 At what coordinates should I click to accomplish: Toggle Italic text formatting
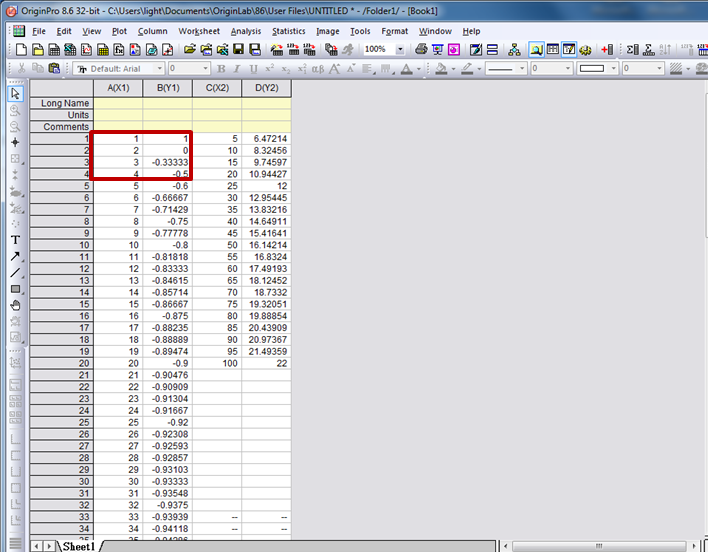237,69
